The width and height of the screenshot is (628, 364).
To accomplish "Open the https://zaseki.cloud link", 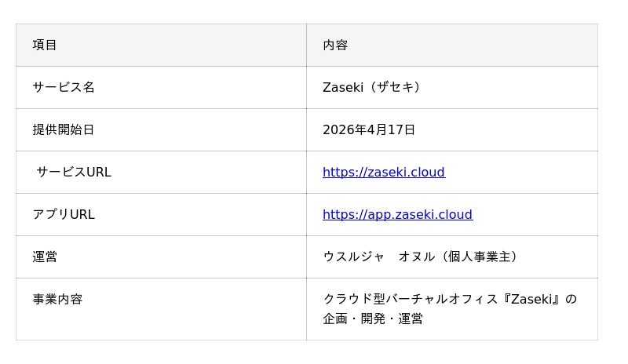I will click(x=383, y=172).
